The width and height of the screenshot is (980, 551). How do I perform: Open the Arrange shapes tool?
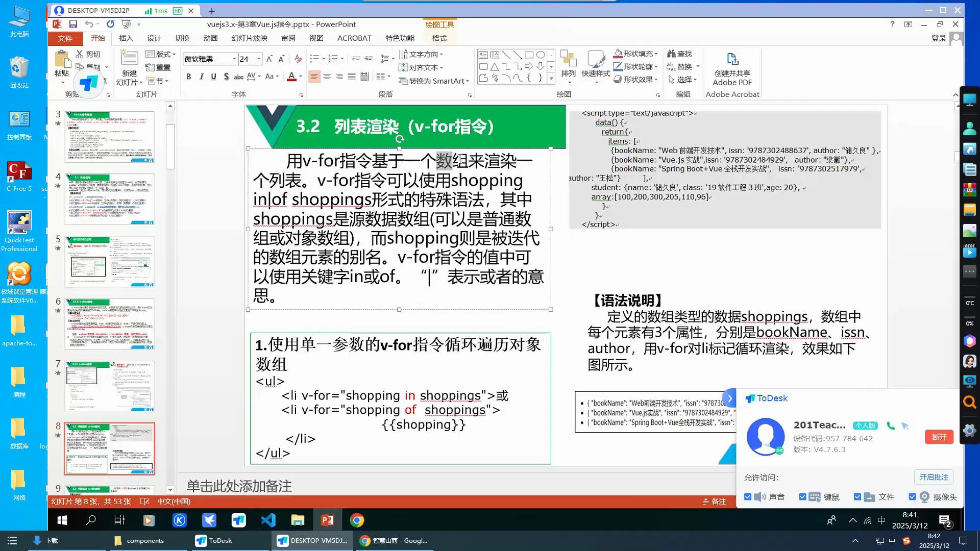click(568, 64)
